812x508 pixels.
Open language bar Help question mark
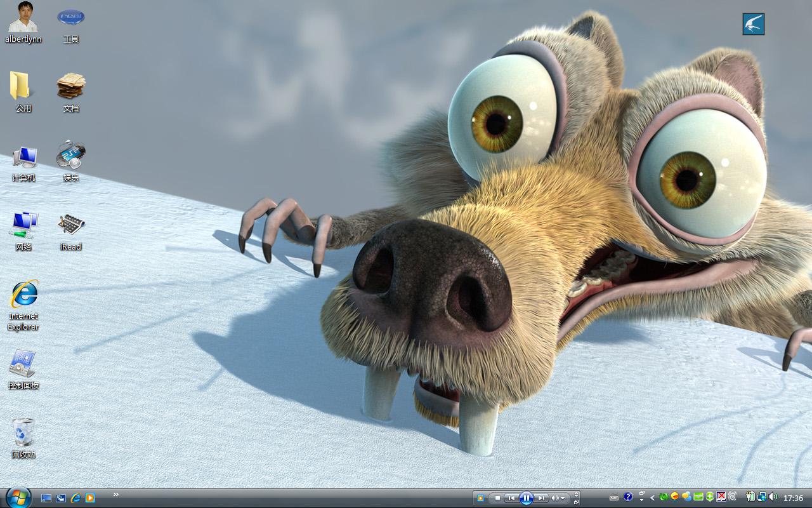pos(628,497)
